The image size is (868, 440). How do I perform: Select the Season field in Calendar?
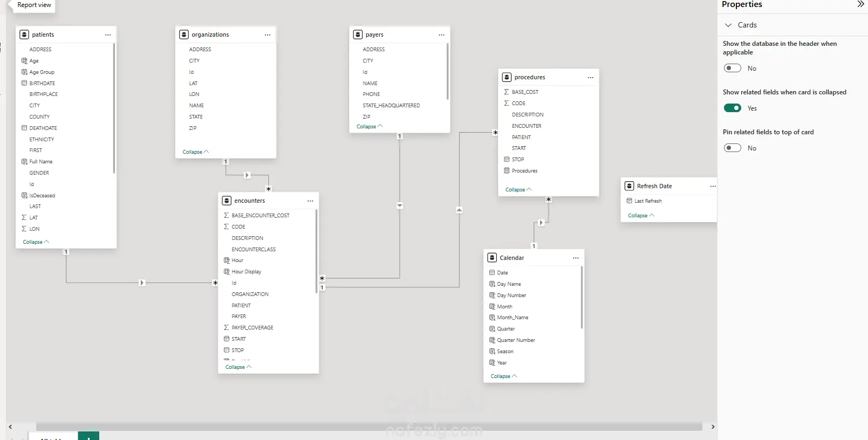(x=505, y=352)
